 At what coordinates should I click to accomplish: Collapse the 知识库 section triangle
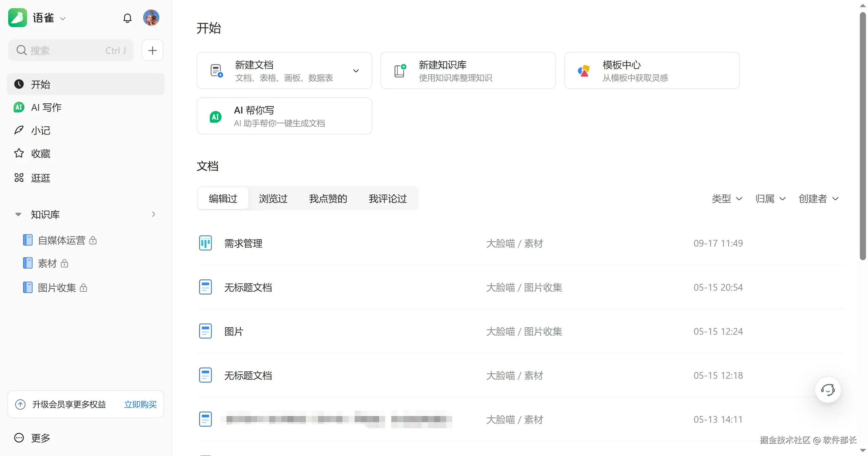(x=18, y=214)
